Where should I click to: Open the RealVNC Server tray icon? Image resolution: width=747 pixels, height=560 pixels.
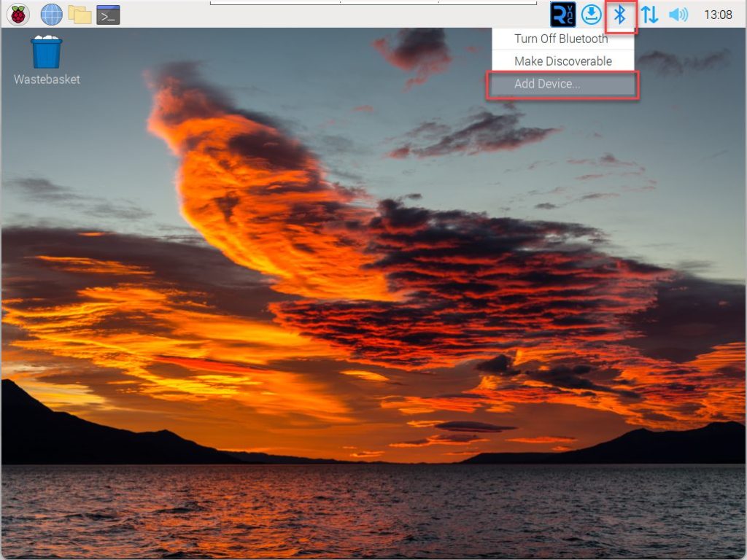click(562, 15)
